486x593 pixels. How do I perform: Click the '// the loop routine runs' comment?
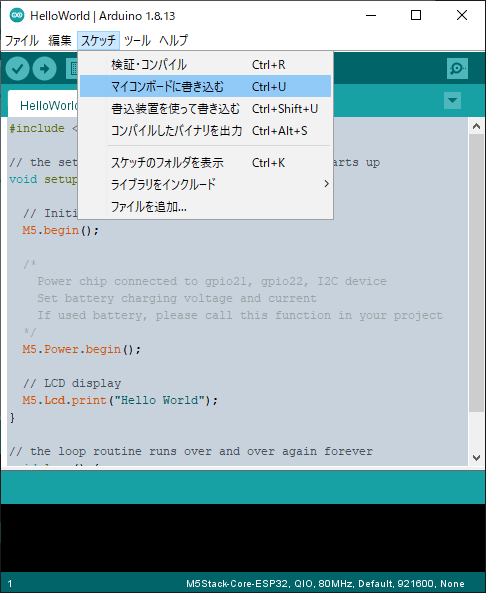191,451
